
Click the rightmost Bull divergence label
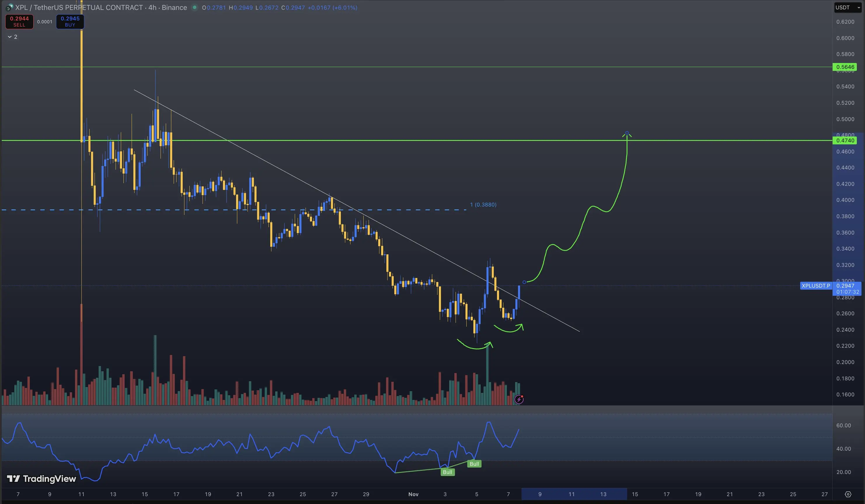[474, 464]
